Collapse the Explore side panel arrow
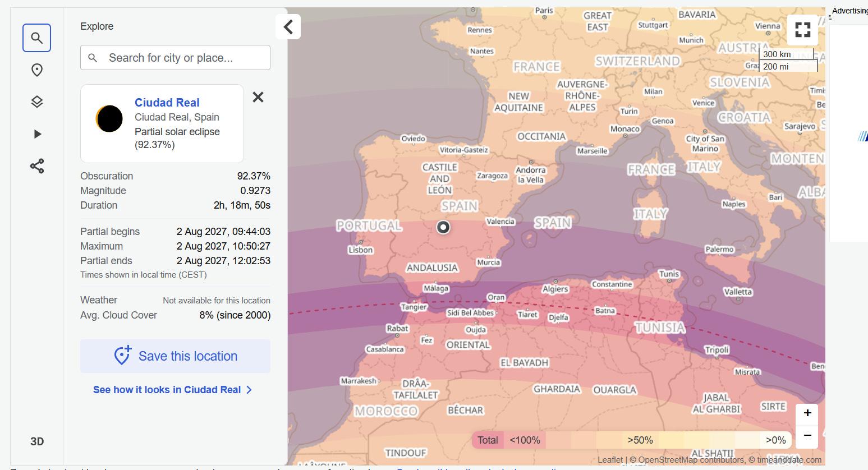The image size is (868, 470). pos(288,26)
